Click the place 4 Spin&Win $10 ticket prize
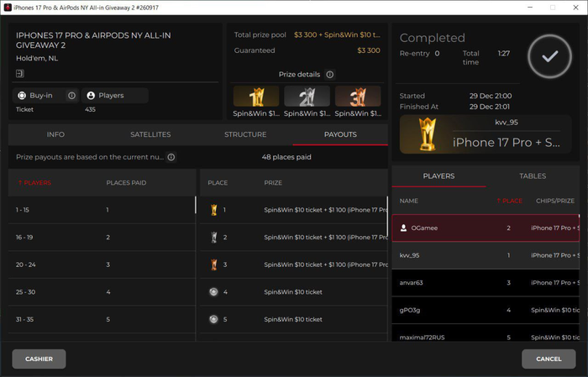This screenshot has height=377, width=588. [293, 292]
